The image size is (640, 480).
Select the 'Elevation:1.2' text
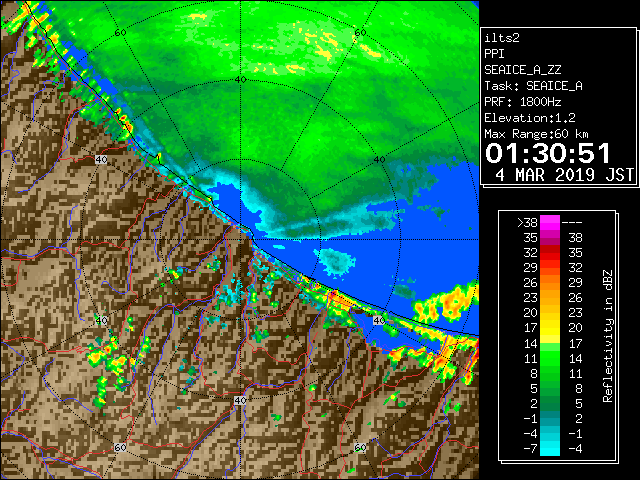click(x=530, y=118)
